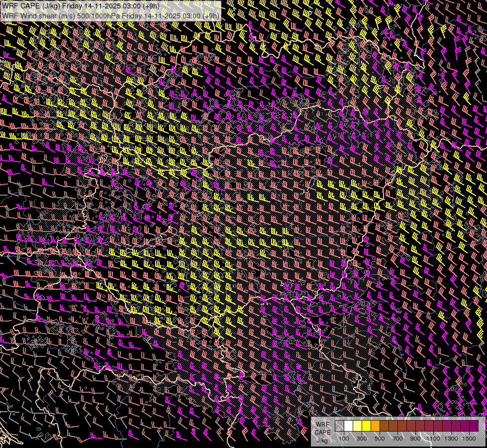This screenshot has height=448, width=487.
Task: Click the "WRF CAPE J/kg" legend caption
Action: pos(322,432)
